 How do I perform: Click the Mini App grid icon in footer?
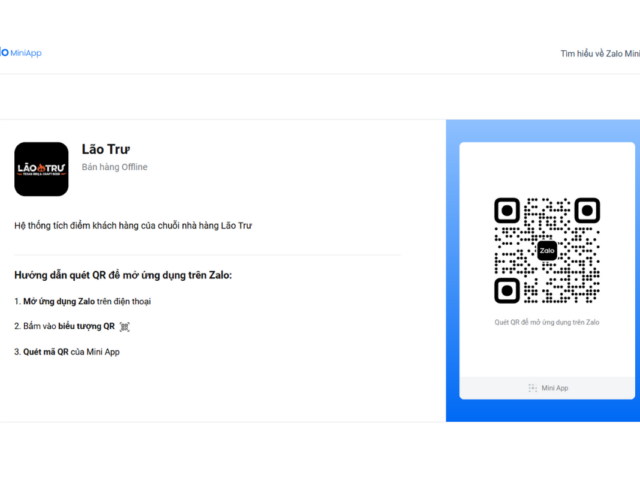(533, 388)
